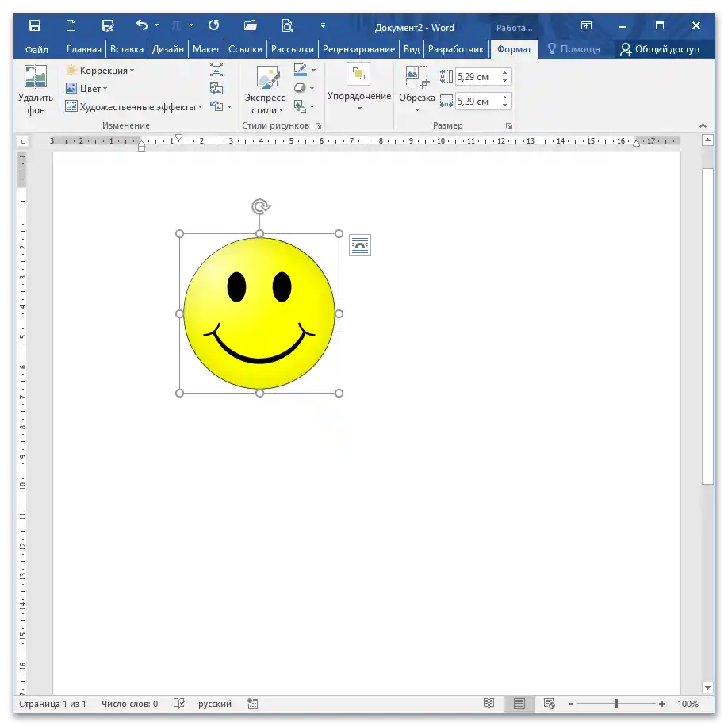Increase picture height with up stepper
728x726 pixels.
pyautogui.click(x=504, y=73)
